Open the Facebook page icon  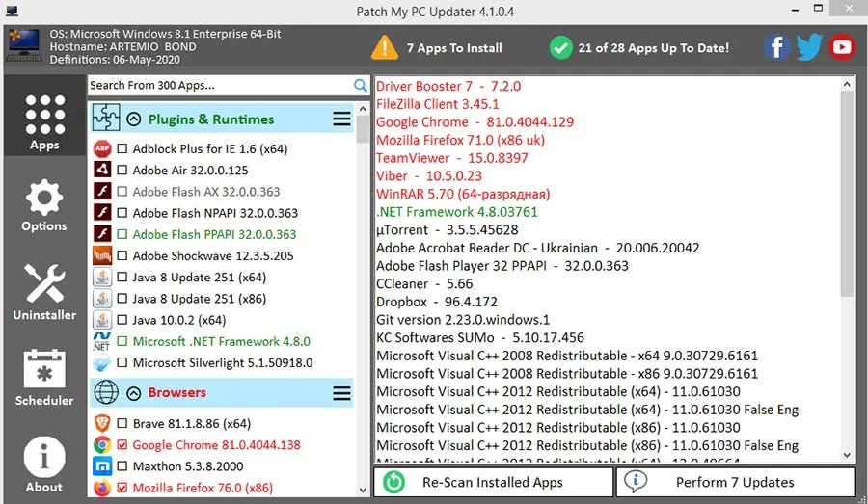click(776, 47)
